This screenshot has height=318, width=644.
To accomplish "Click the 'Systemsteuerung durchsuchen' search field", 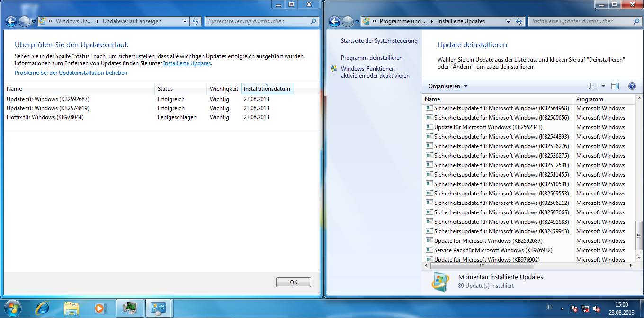I will pyautogui.click(x=258, y=21).
